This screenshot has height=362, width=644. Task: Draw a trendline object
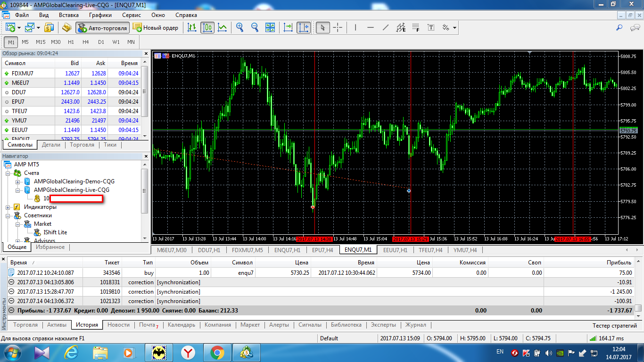click(x=385, y=28)
